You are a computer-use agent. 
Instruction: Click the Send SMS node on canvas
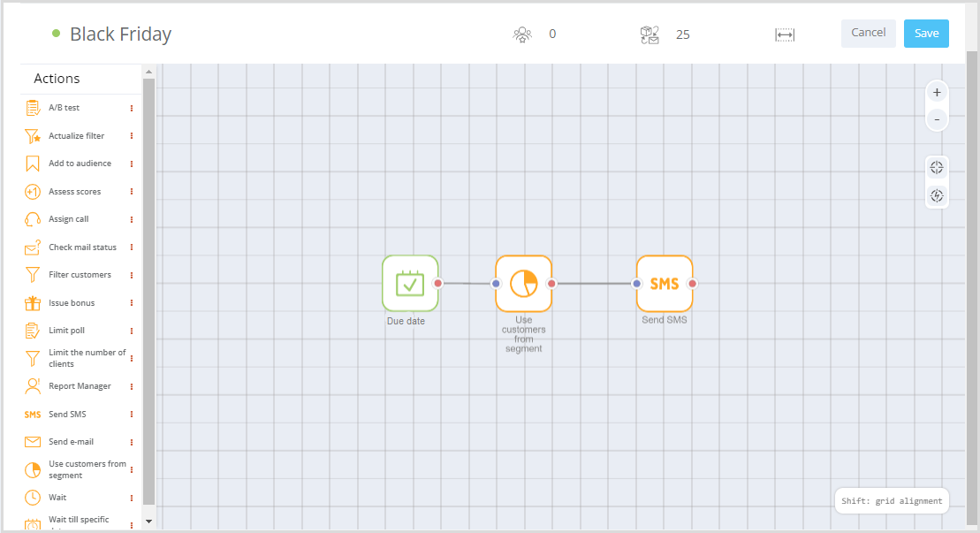click(x=665, y=284)
